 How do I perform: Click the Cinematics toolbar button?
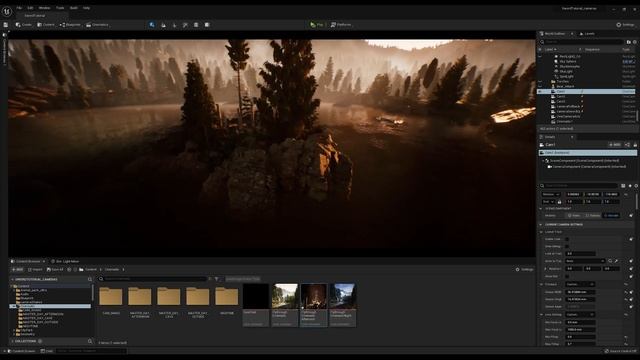[97, 25]
